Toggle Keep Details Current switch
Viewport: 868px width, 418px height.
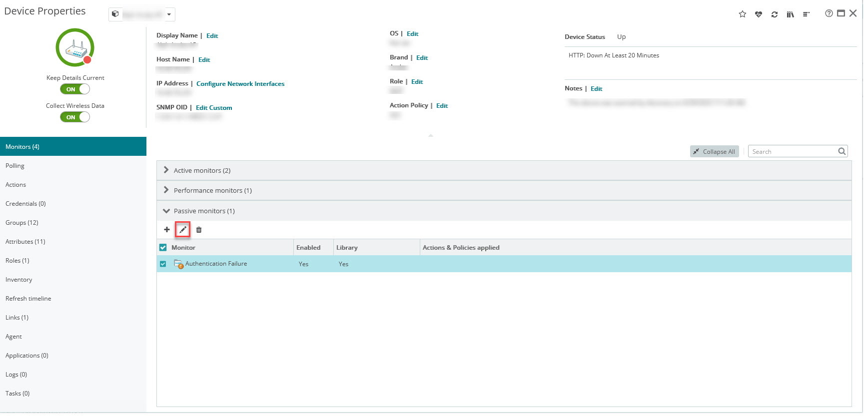coord(75,89)
